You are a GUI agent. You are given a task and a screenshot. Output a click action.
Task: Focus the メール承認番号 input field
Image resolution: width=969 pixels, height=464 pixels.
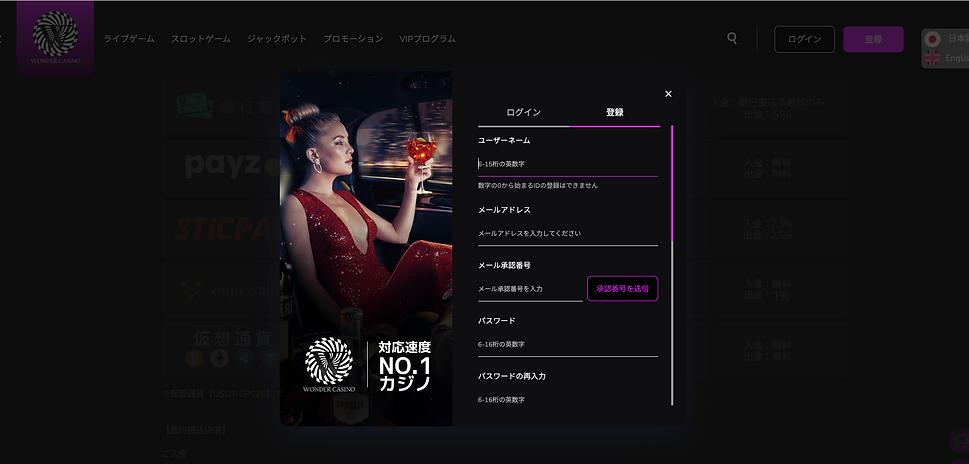530,289
